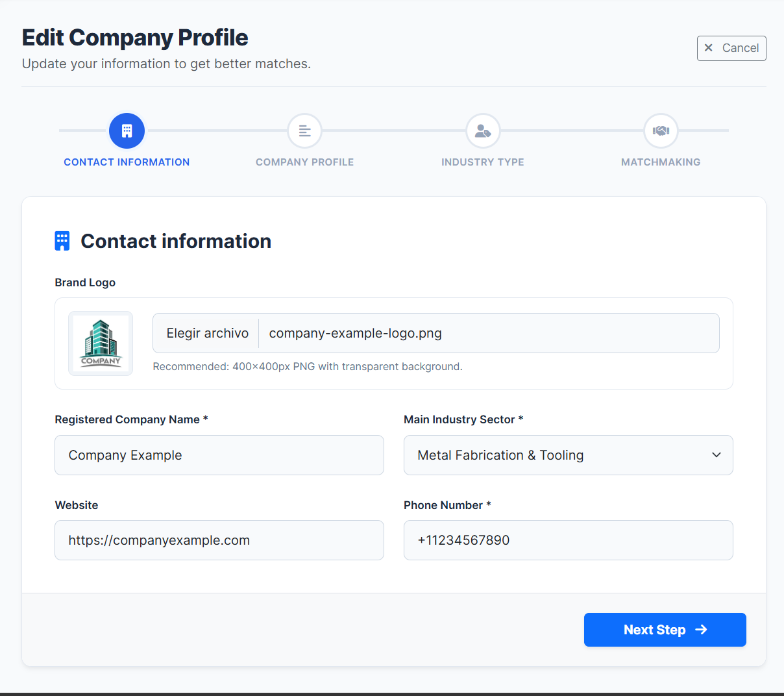Click the Matchmaking handshake step icon
784x696 pixels.
[661, 130]
